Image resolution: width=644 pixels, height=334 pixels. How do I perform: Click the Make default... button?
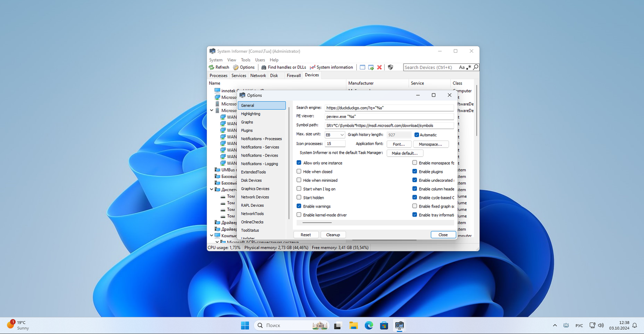(x=404, y=153)
